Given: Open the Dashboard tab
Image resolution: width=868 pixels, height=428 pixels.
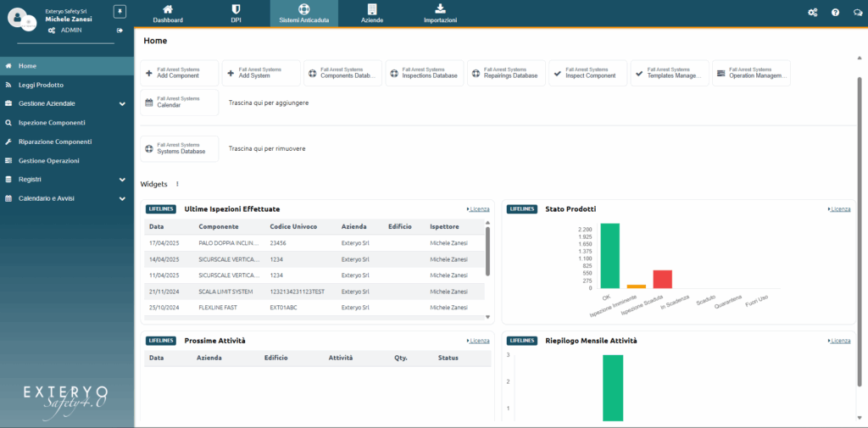Looking at the screenshot, I should 168,14.
